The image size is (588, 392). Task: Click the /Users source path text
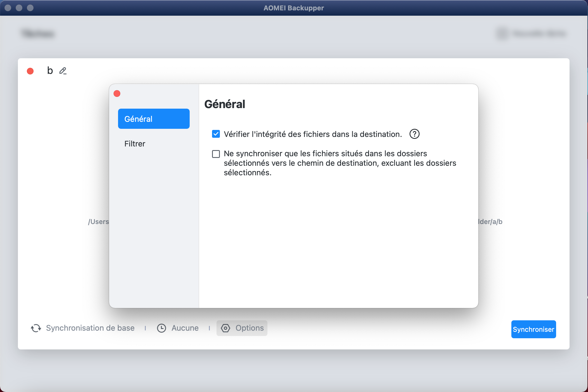(98, 222)
